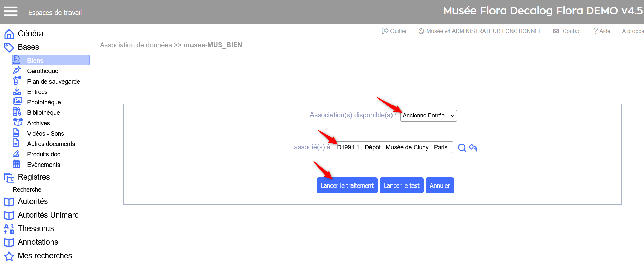Click the Phototheque image icon
This screenshot has width=644, height=263.
[x=17, y=102]
